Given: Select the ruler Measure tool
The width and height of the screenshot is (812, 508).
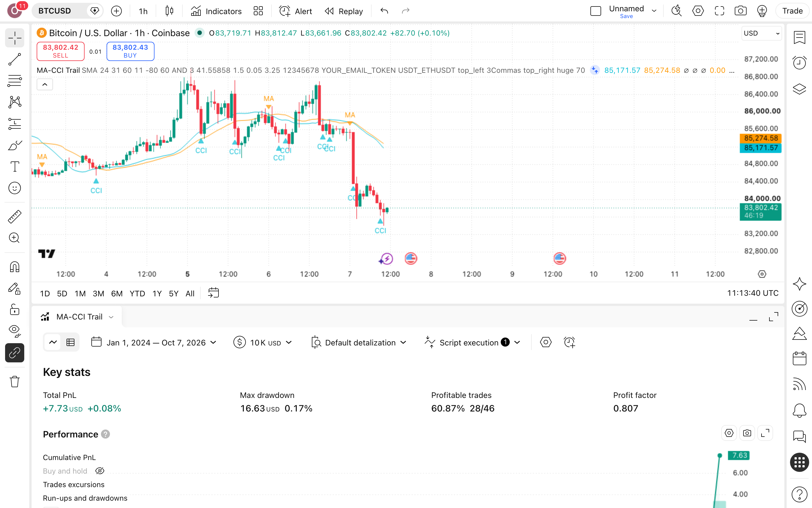Looking at the screenshot, I should click(14, 217).
